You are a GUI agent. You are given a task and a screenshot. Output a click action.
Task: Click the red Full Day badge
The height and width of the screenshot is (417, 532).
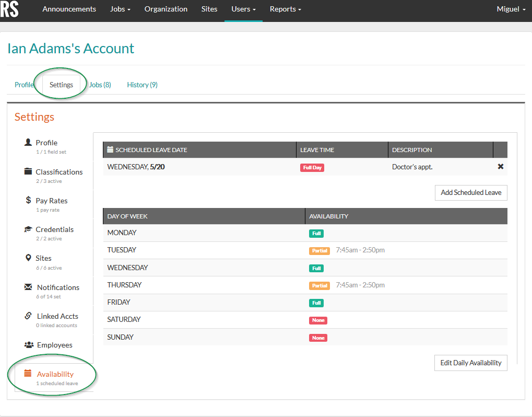coord(312,167)
